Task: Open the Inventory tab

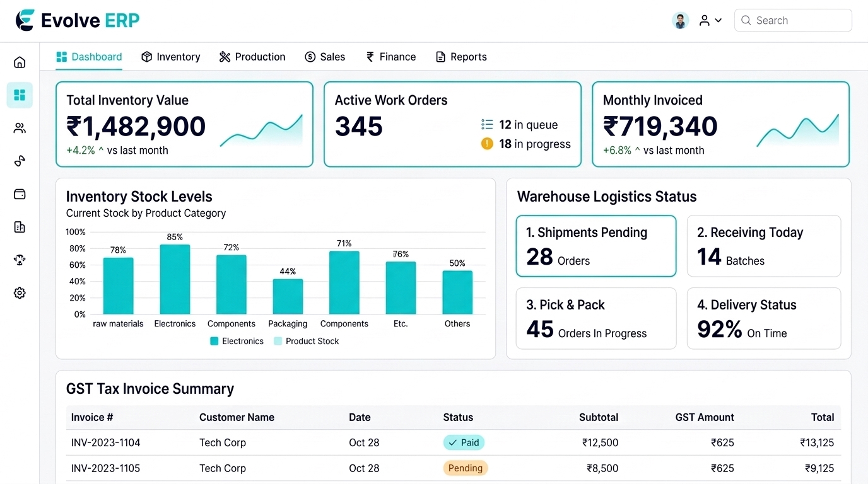Action: click(x=171, y=57)
